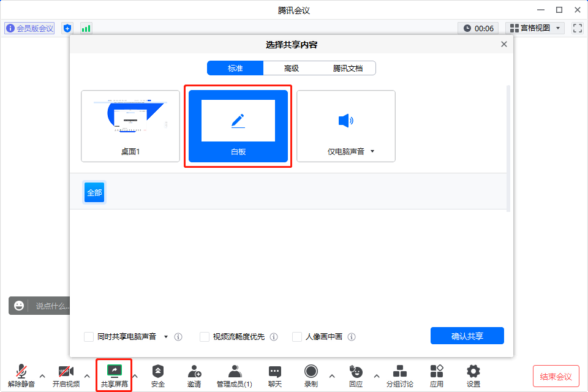Open Settings (设置) gear icon
Screen dimensions: 588x392
(473, 371)
